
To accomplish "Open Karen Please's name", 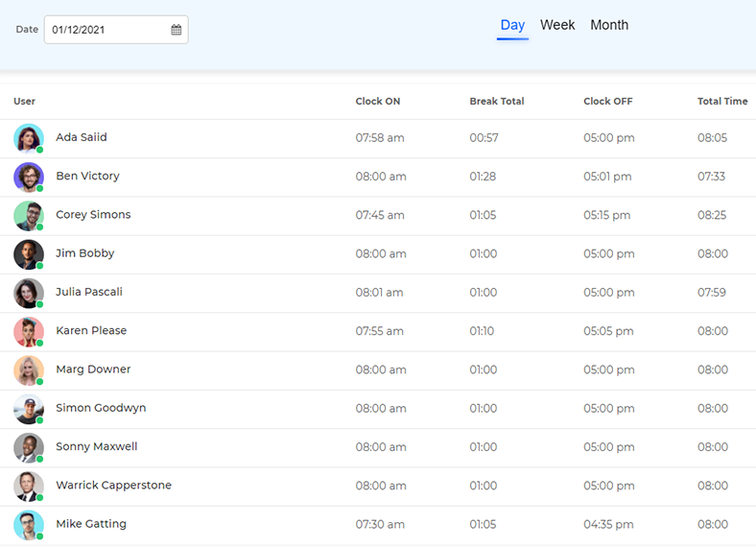I will coord(91,330).
